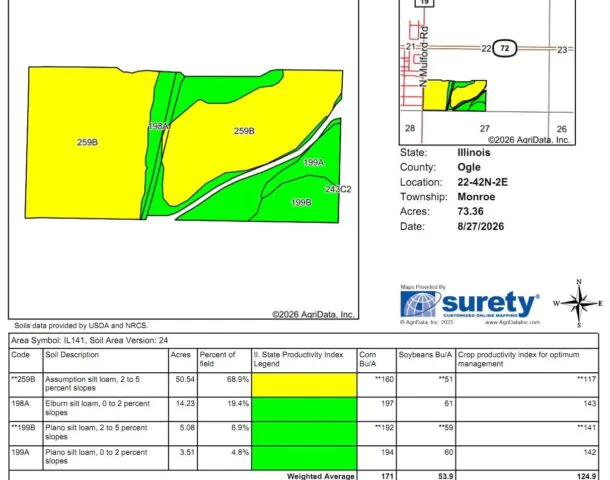Select the County value Ogle
The height and width of the screenshot is (480, 610).
click(469, 167)
